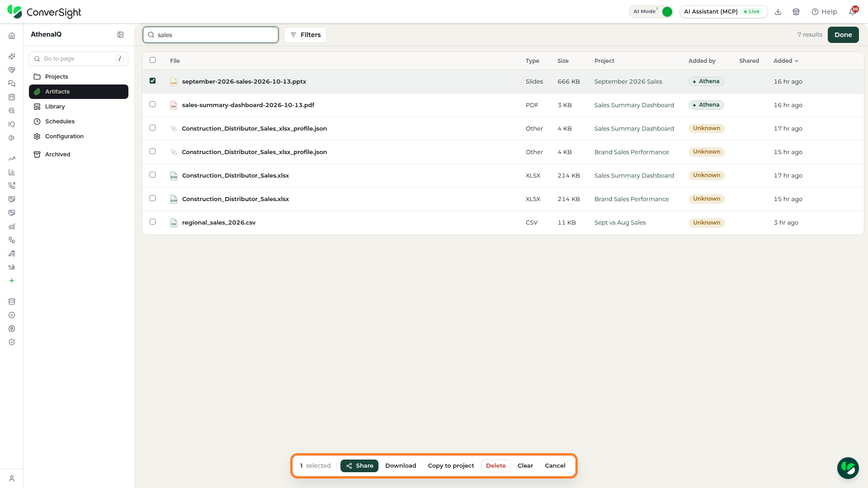The height and width of the screenshot is (488, 868).
Task: Click the green plus icon in left rail
Action: click(x=12, y=281)
